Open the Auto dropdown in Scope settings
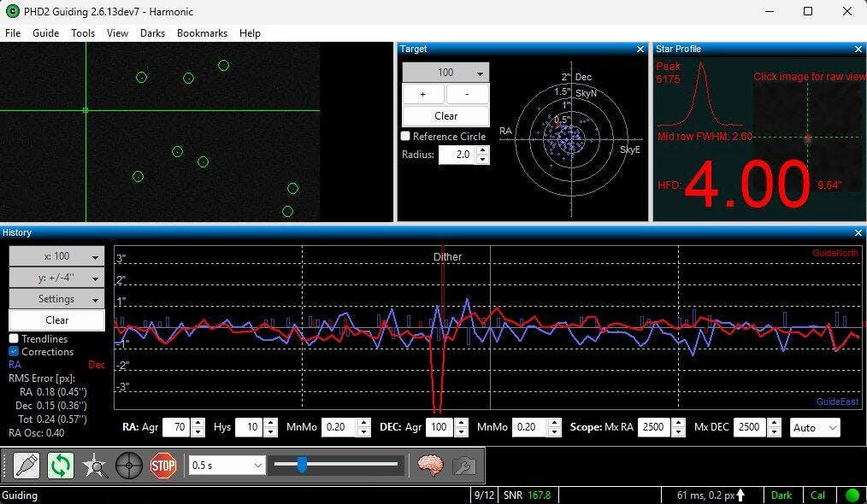This screenshot has width=867, height=504. (815, 427)
